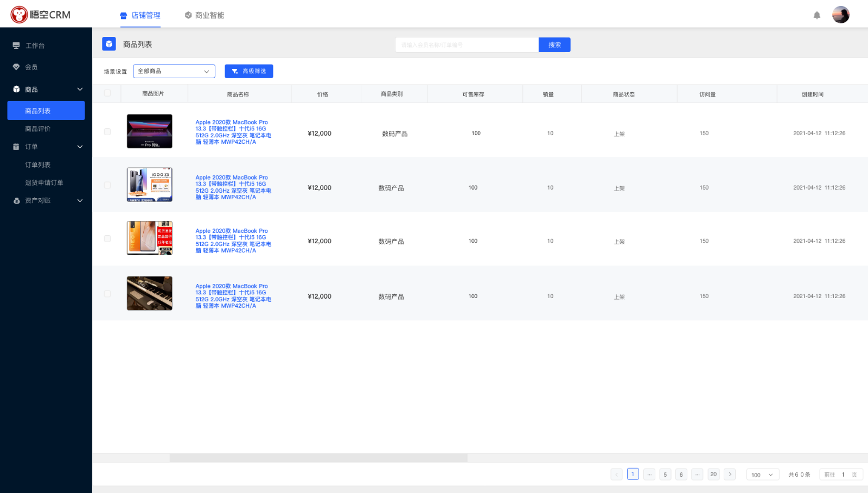868x493 pixels.
Task: Click 上架 status in the piano keyboard row
Action: click(620, 297)
